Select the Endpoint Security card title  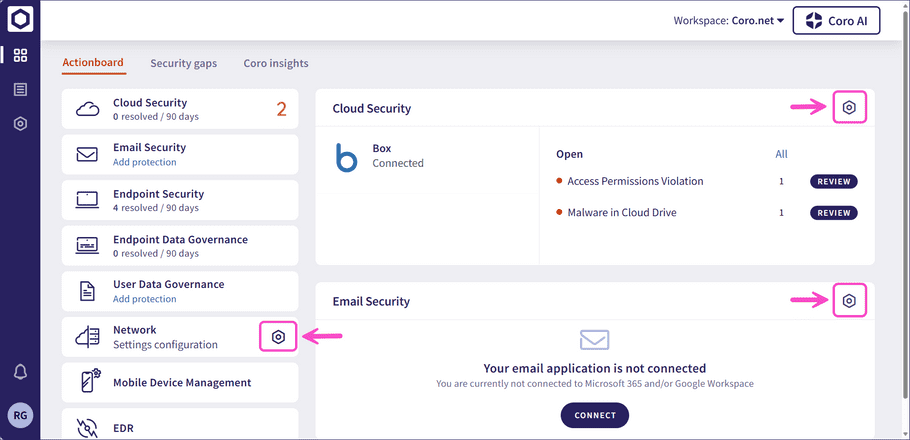coord(158,194)
